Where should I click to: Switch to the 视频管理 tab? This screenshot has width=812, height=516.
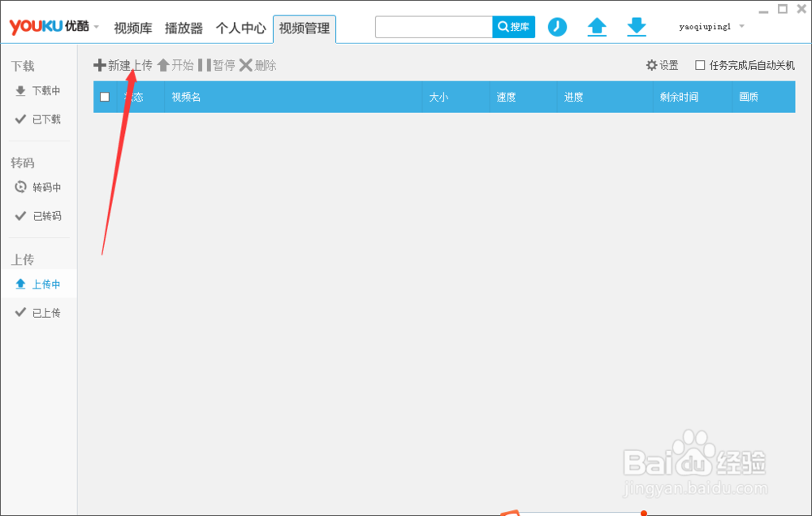304,28
